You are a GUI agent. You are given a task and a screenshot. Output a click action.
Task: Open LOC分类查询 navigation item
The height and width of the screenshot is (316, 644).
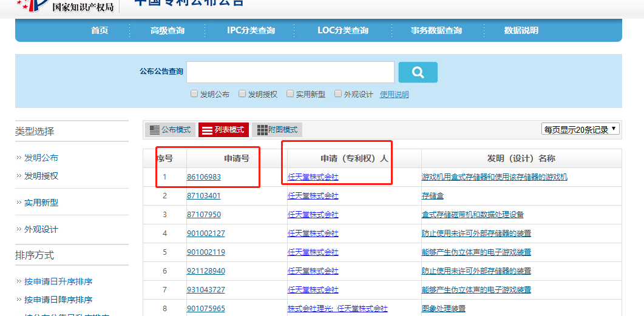343,30
